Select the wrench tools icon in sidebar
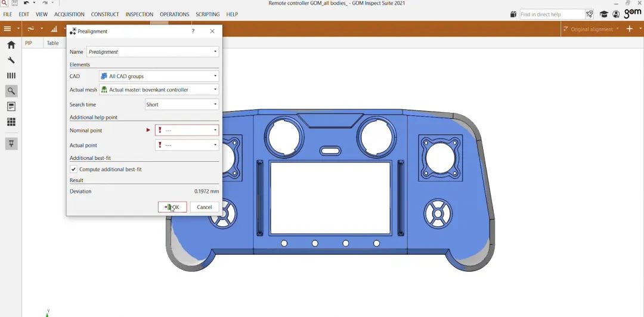 [11, 60]
